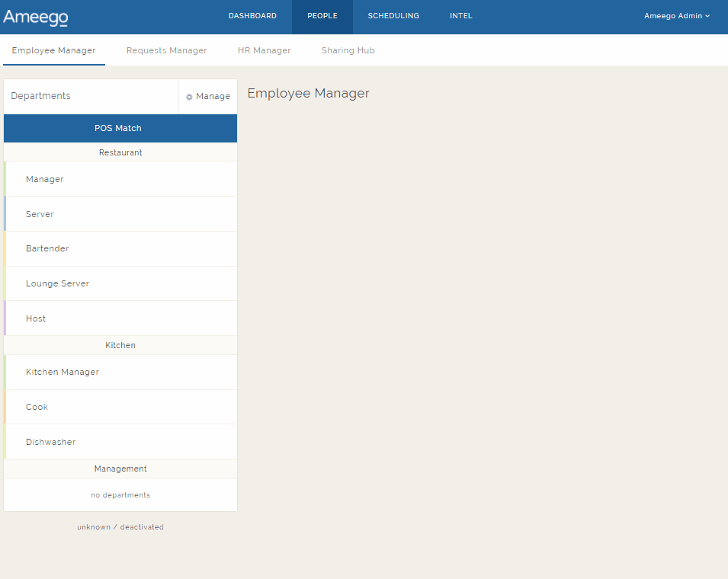Select the Bartender department
728x579 pixels.
47,248
